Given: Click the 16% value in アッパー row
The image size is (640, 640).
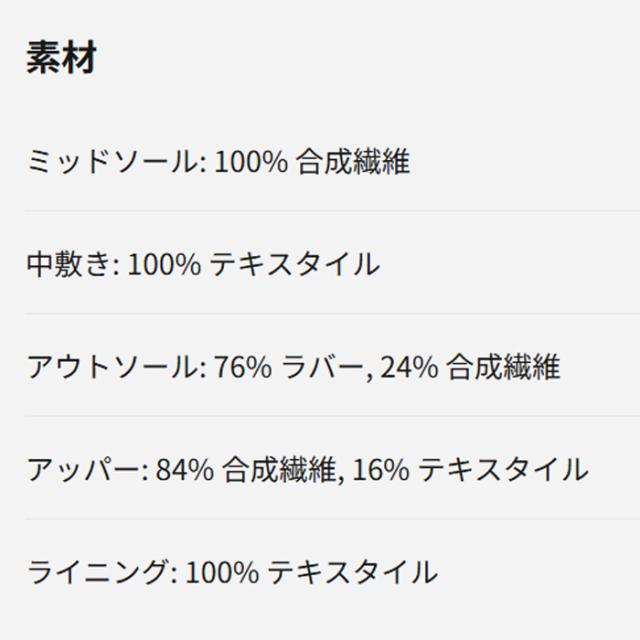Looking at the screenshot, I should (x=379, y=470).
